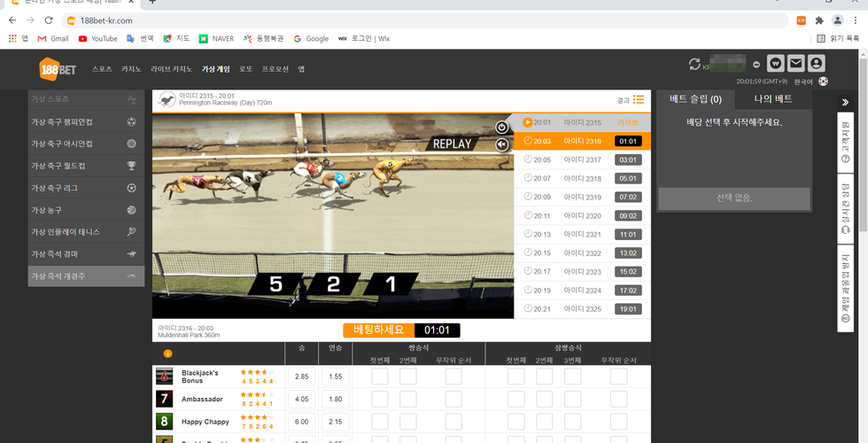This screenshot has height=443, width=868.
Task: Select race 아이디 2317 at 20:05
Action: pyautogui.click(x=583, y=160)
